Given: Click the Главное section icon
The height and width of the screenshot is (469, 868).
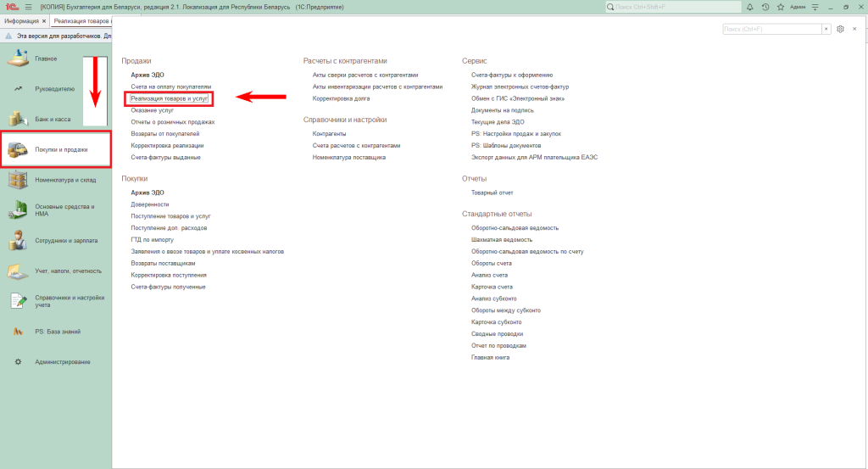Looking at the screenshot, I should [x=18, y=59].
